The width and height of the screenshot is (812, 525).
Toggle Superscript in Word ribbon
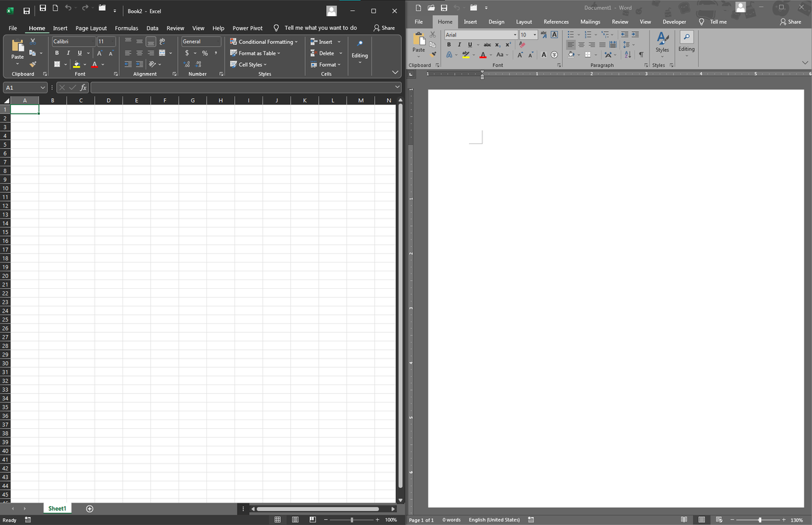(508, 45)
